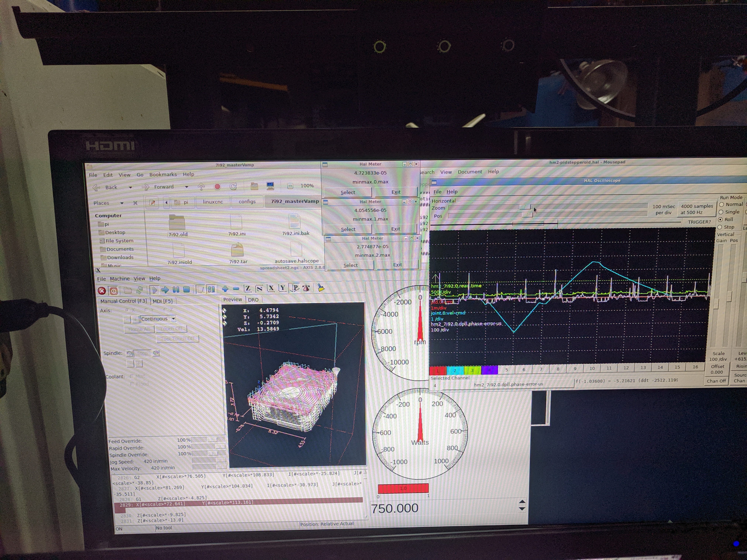
Task: Close Places side pane X icon
Action: (135, 203)
